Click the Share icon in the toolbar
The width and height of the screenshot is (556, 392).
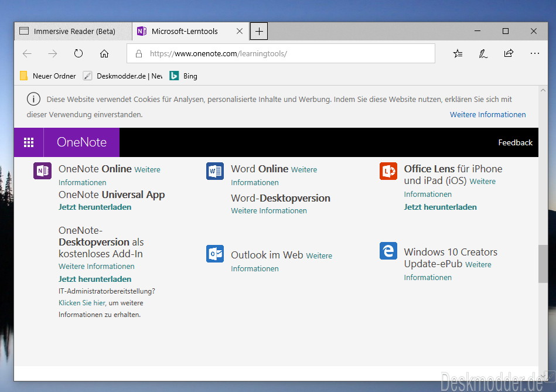click(509, 53)
